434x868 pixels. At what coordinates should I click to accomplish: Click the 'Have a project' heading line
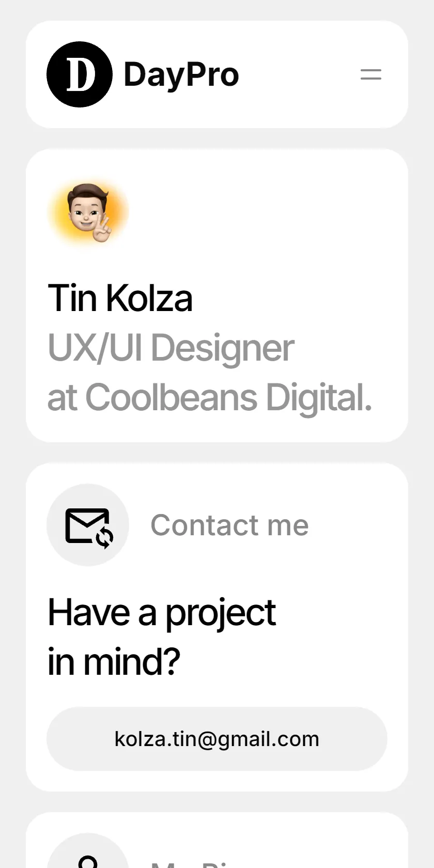coord(162,613)
